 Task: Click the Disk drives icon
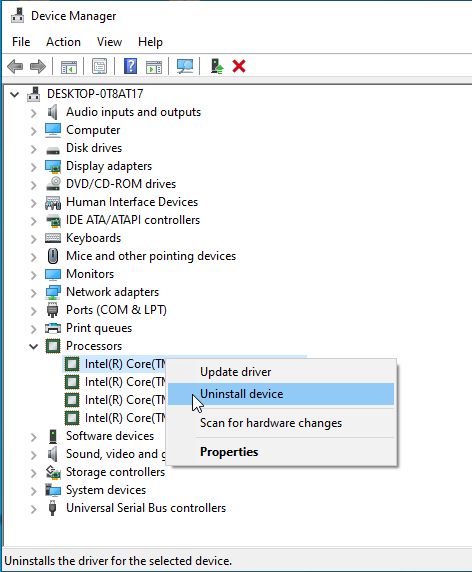53,150
